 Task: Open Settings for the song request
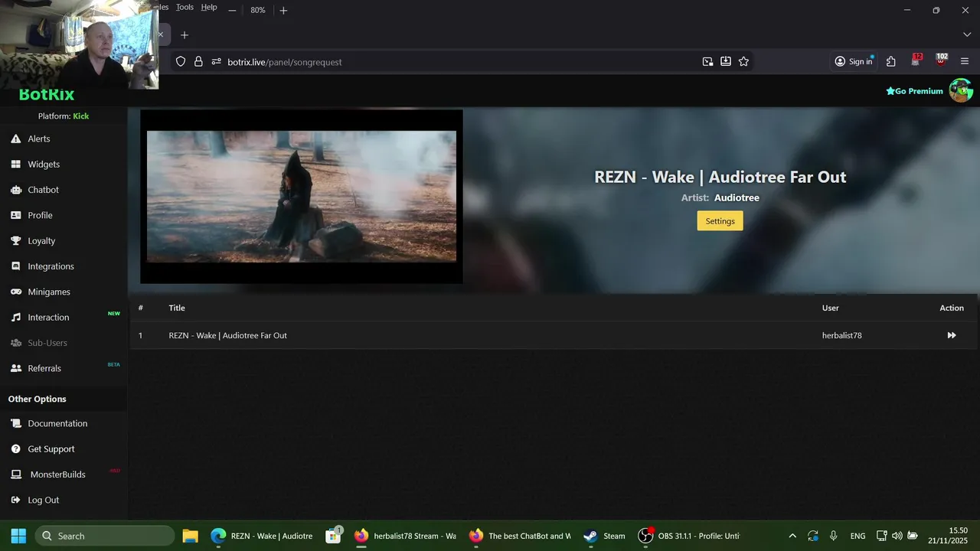tap(720, 221)
